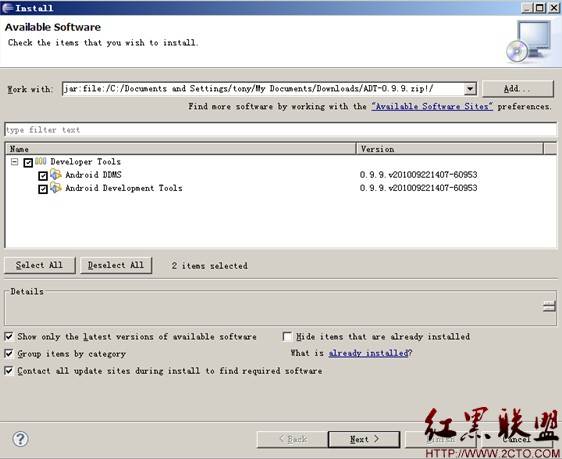The image size is (562, 459).
Task: Uncheck the Developer Tools checkbox
Action: pos(28,163)
